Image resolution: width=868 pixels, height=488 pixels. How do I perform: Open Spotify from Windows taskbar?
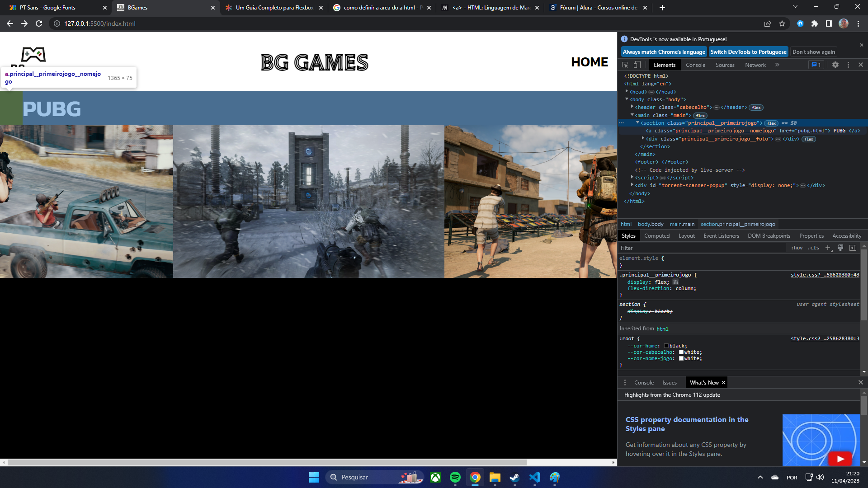point(455,477)
